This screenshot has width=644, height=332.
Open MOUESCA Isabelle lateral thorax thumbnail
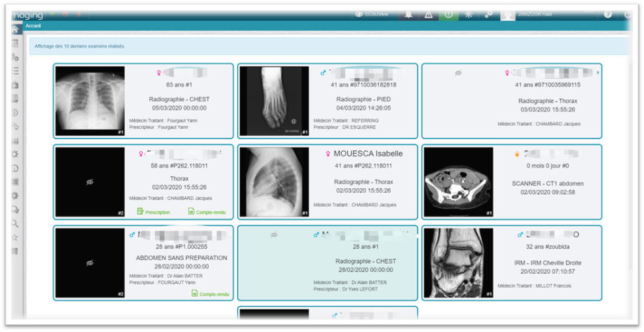click(274, 182)
